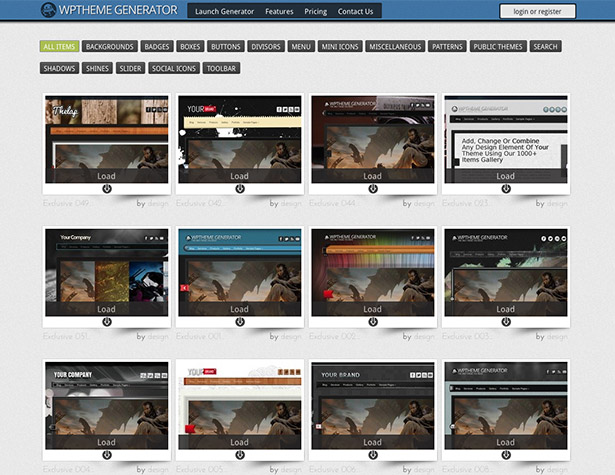The image size is (615, 475).
Task: Click the design author link under Exclusive 049
Action: pyautogui.click(x=158, y=203)
